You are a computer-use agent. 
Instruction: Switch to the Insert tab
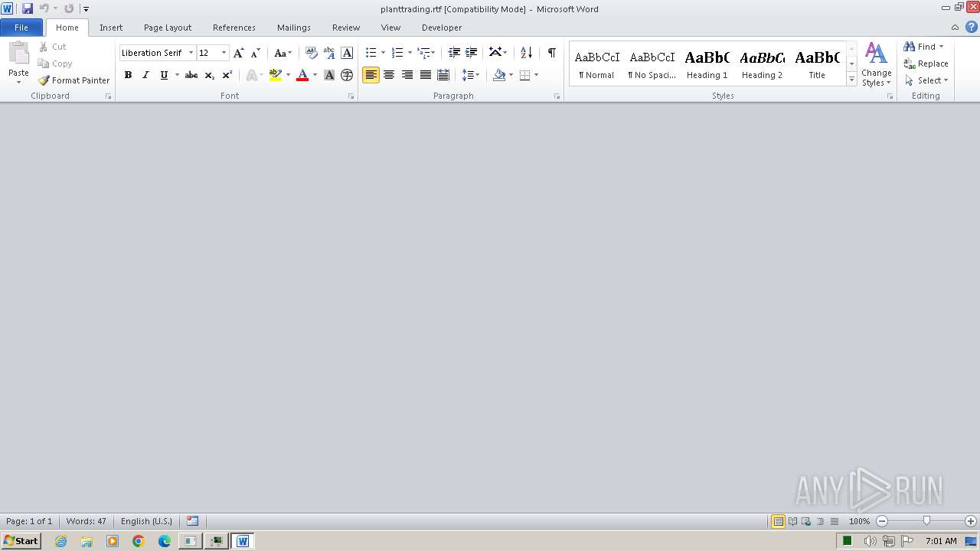pyautogui.click(x=111, y=28)
